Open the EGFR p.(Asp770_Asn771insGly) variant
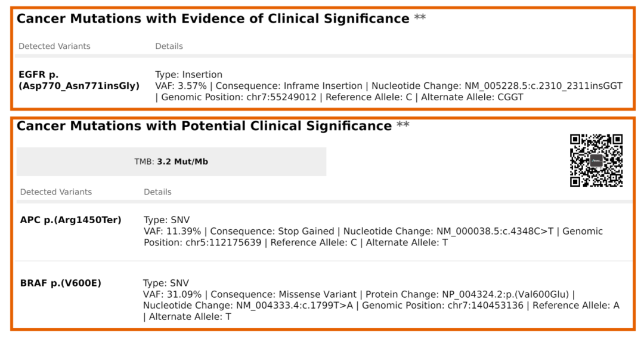This screenshot has height=339, width=644. tap(79, 81)
